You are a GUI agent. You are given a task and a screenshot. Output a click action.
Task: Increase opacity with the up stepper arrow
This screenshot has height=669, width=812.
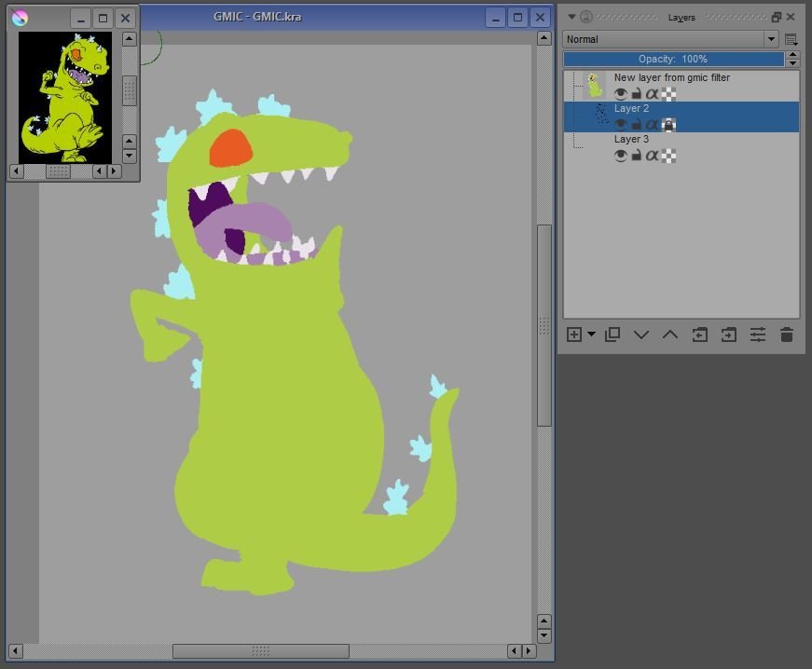tap(792, 55)
